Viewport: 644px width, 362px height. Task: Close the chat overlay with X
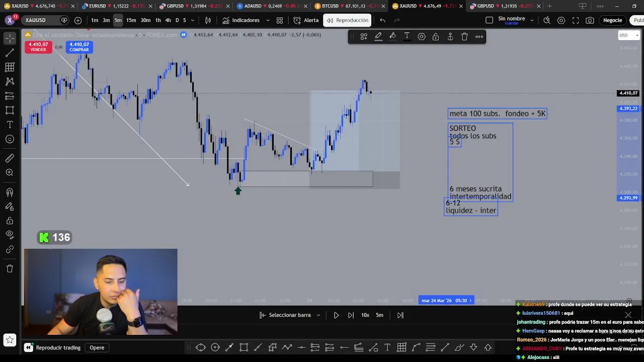click(628, 315)
